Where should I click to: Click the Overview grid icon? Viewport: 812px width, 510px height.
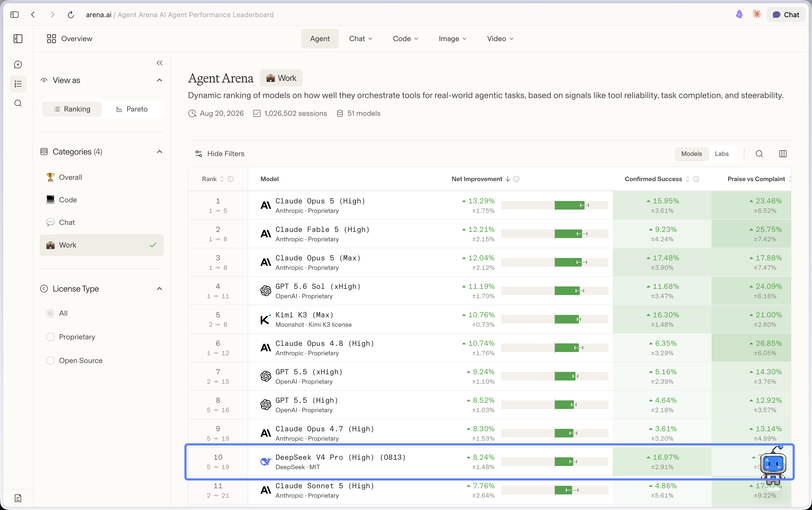(x=51, y=39)
